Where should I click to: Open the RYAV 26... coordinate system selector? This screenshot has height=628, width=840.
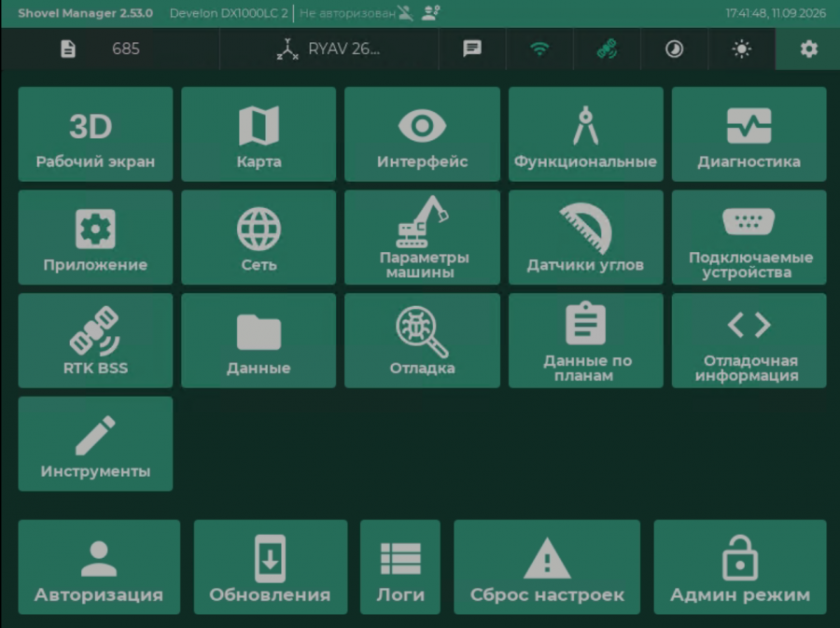coord(329,49)
